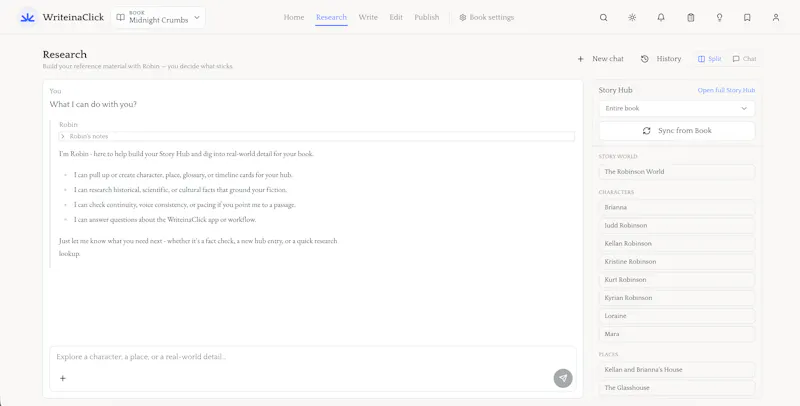Click the send message button

[x=563, y=378]
